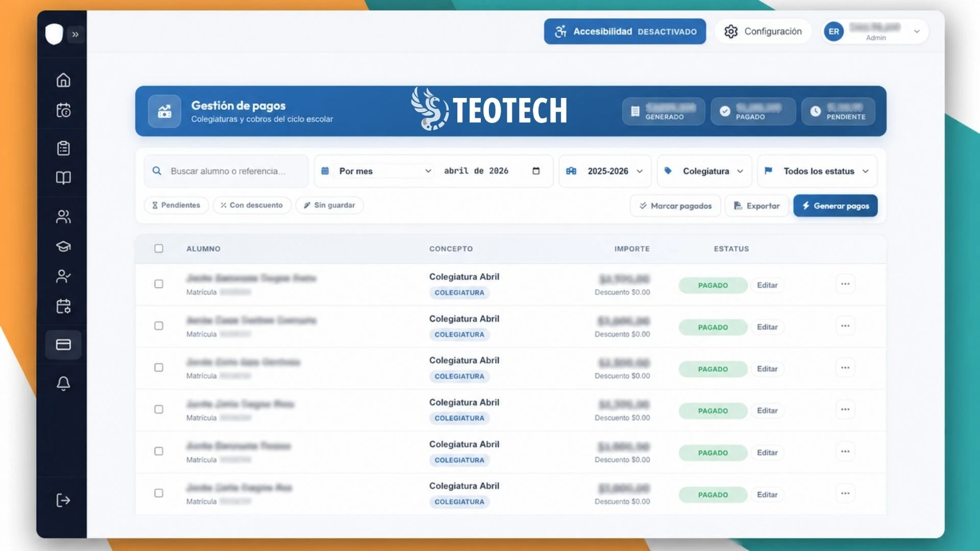This screenshot has height=551, width=980.
Task: Open the Por mes period dropdown
Action: [x=383, y=171]
